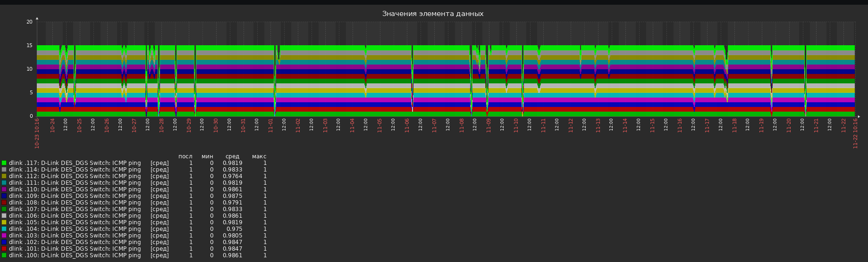Click the navy swatch for dlink .109
The height and width of the screenshot is (262, 868).
pyautogui.click(x=4, y=196)
